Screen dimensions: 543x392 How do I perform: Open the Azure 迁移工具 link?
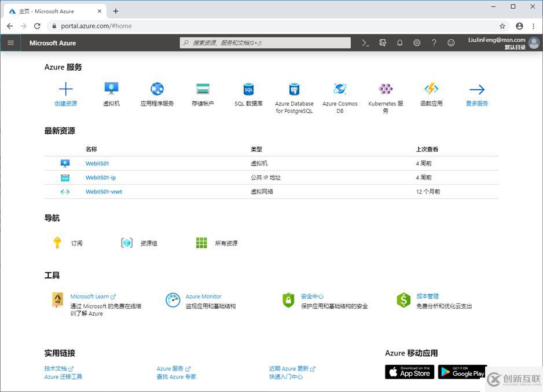click(63, 377)
